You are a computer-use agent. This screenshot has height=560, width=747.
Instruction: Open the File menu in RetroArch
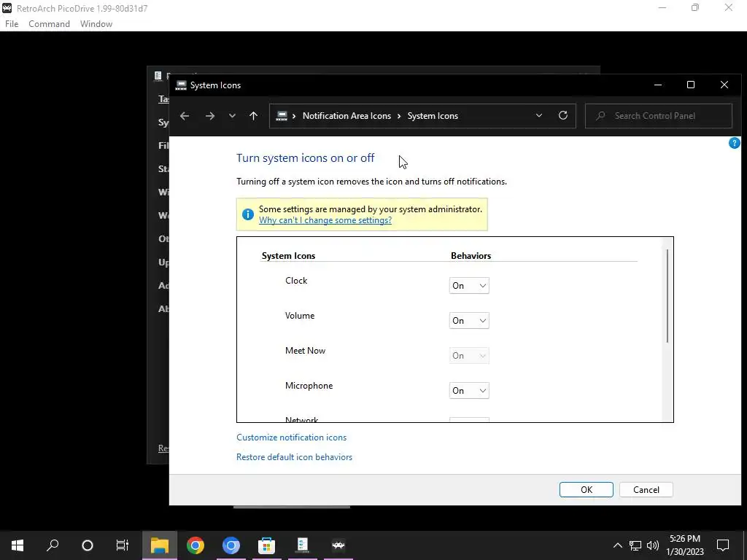click(12, 24)
